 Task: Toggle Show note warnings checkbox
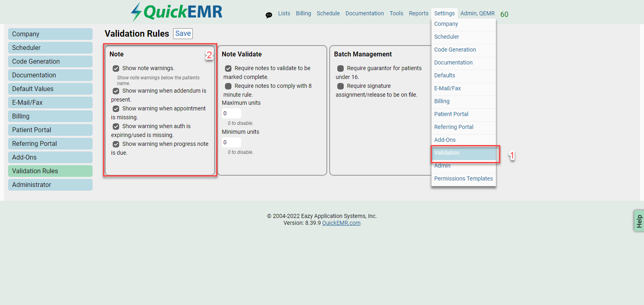coord(116,68)
